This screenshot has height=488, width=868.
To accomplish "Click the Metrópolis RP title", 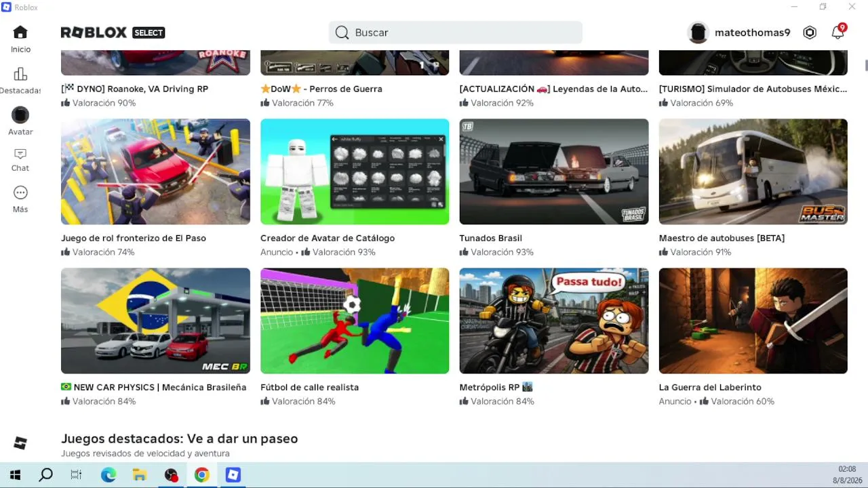I will pos(496,387).
